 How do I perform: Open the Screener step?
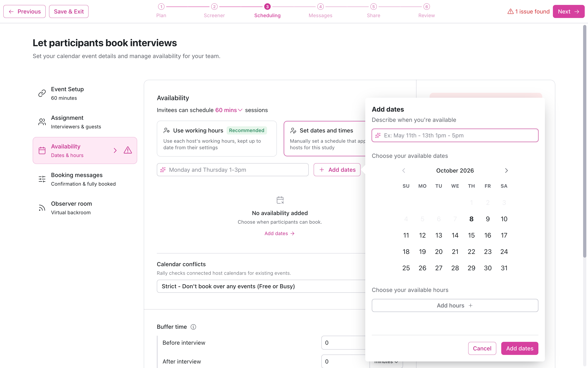(x=214, y=11)
